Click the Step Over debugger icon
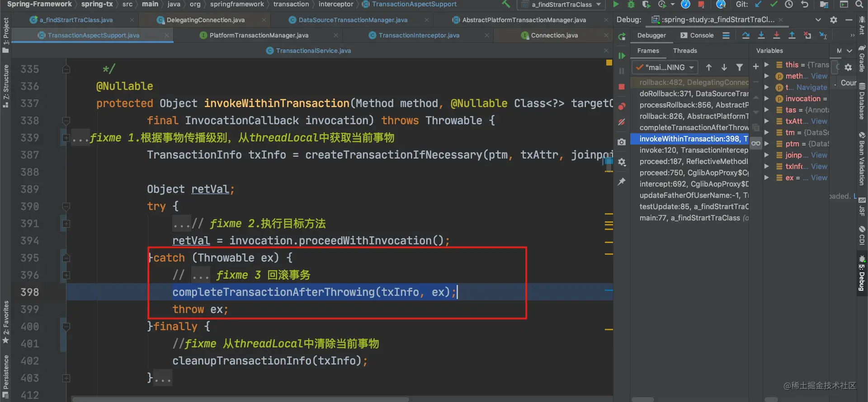 (746, 35)
